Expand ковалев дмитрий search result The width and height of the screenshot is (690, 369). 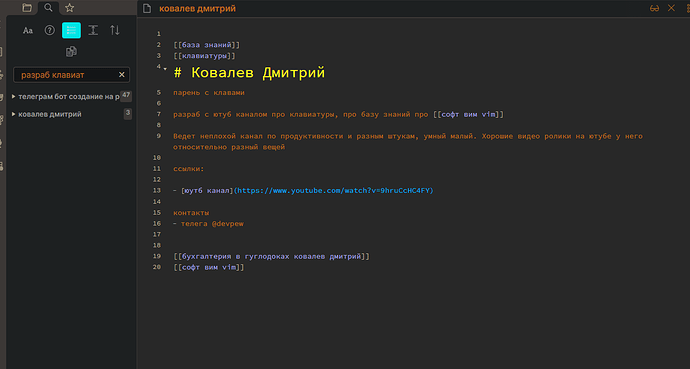71,114
